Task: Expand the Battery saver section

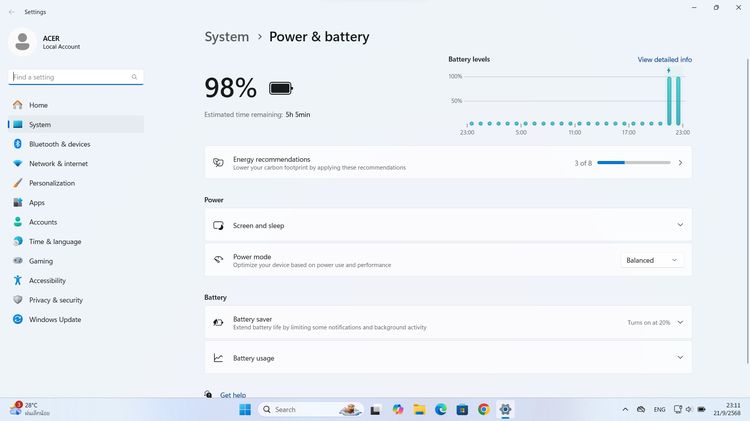Action: click(448, 322)
